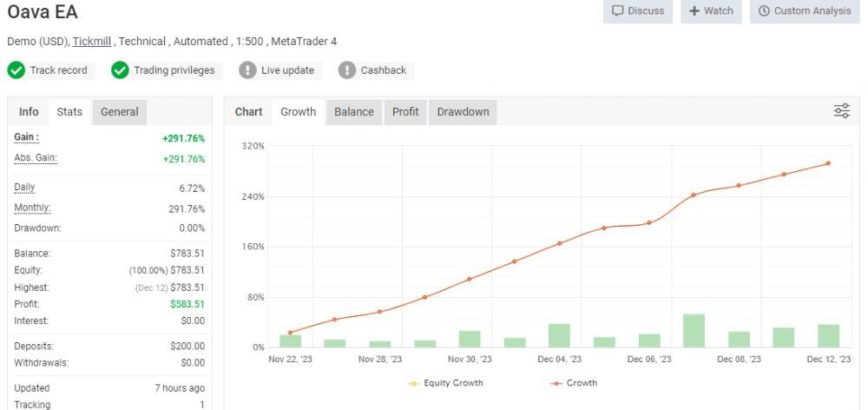Click the Discuss button
Screen dimensions: 868x410
[x=638, y=11]
